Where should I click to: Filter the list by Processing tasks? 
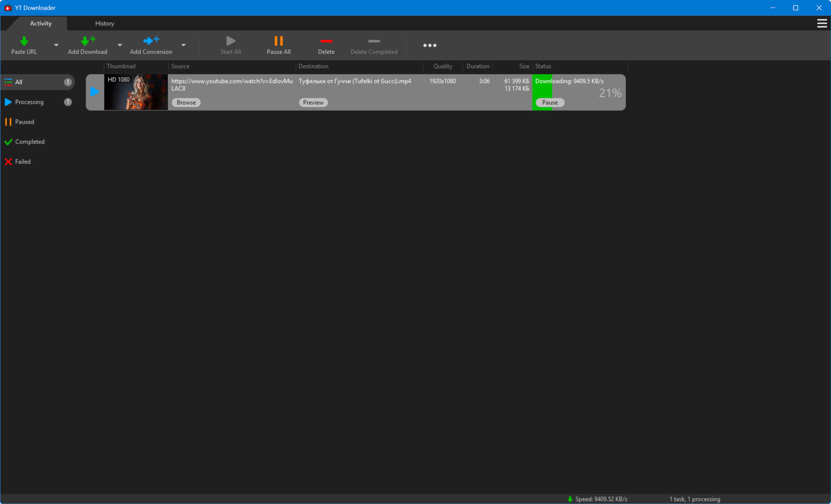(x=30, y=102)
